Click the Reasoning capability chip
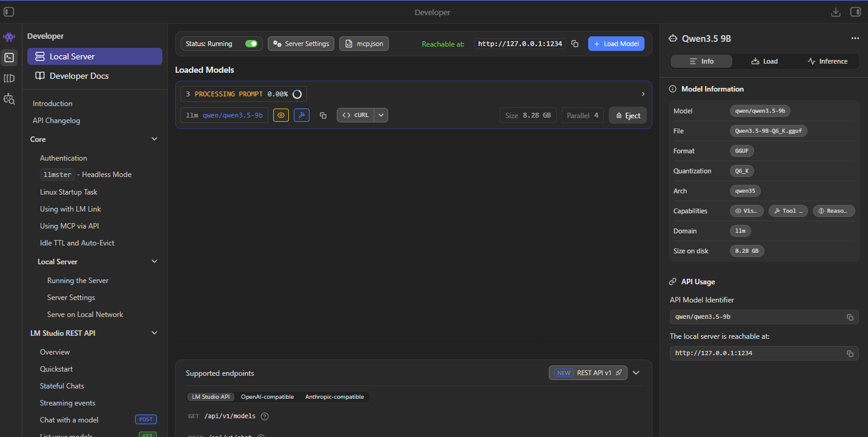 pyautogui.click(x=834, y=211)
